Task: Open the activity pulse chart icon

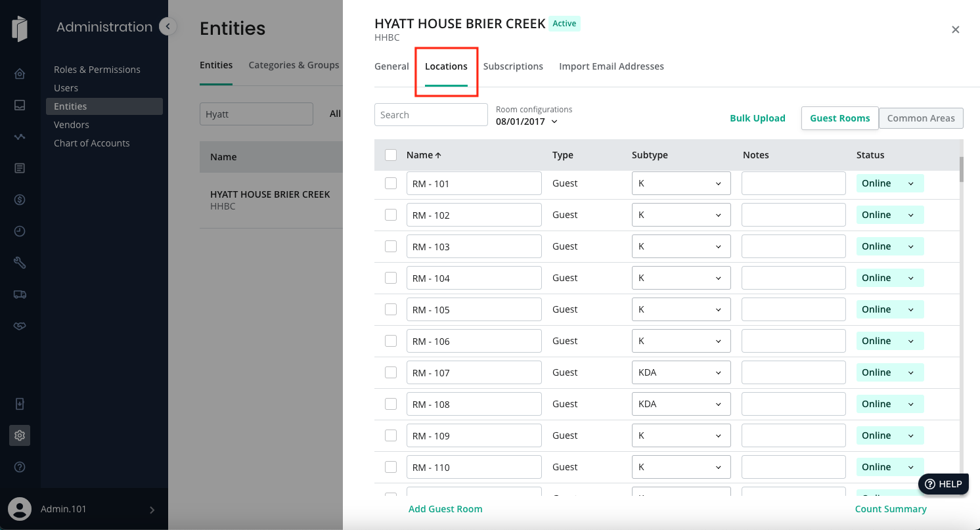Action: 20,137
